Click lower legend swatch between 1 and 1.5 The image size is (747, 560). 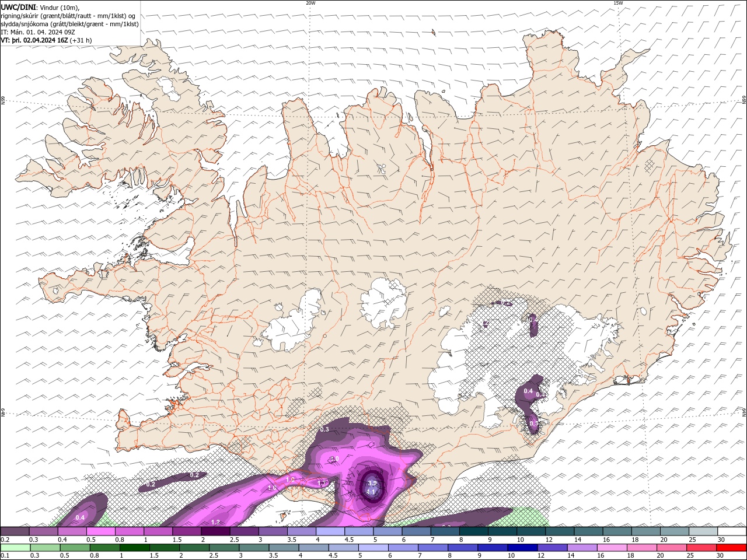click(134, 548)
